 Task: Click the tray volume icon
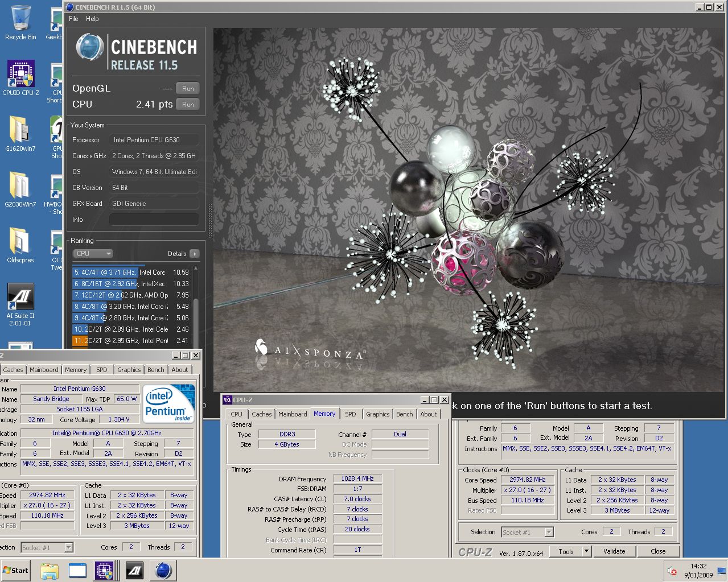pos(672,571)
